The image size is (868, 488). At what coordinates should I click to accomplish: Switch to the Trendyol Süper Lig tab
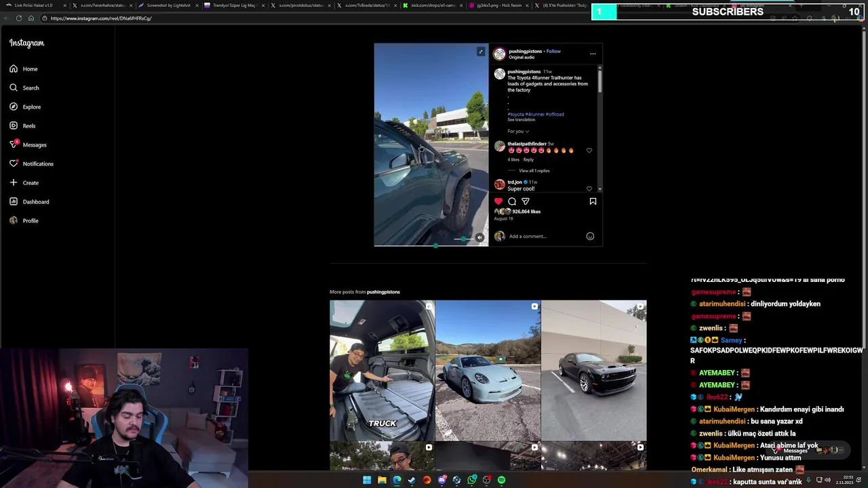(x=234, y=5)
